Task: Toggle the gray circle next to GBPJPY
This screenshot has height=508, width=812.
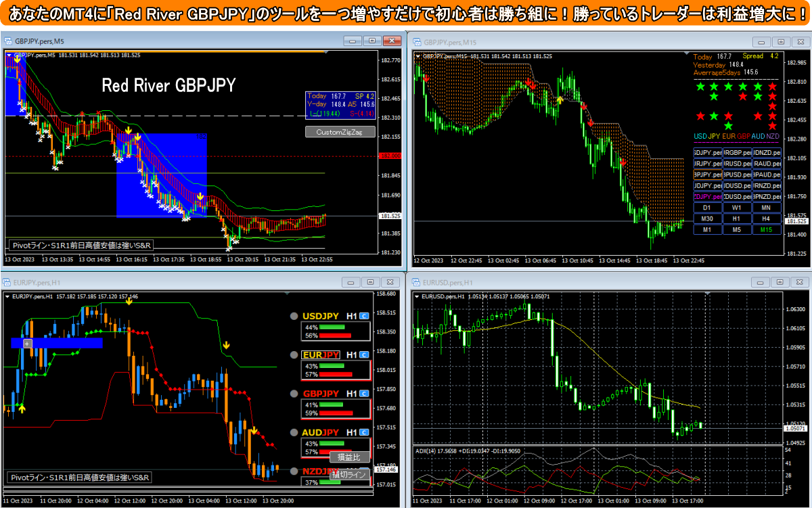Action: pos(294,394)
